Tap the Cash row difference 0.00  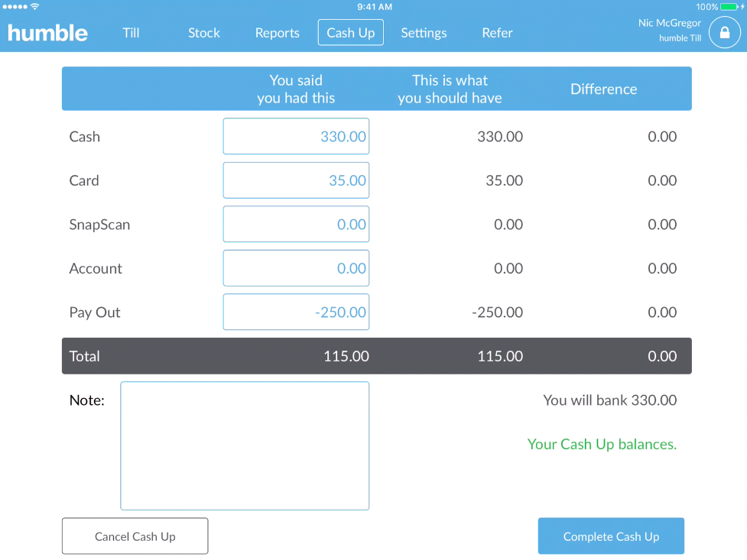[661, 137]
